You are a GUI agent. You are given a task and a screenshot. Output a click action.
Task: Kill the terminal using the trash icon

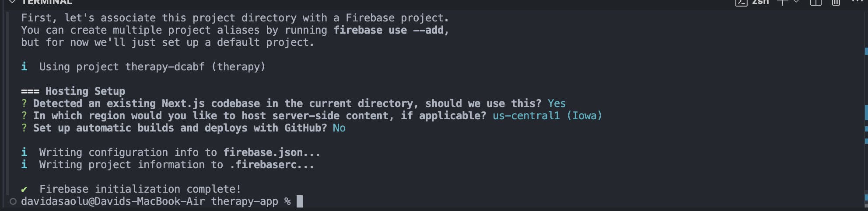pyautogui.click(x=836, y=2)
